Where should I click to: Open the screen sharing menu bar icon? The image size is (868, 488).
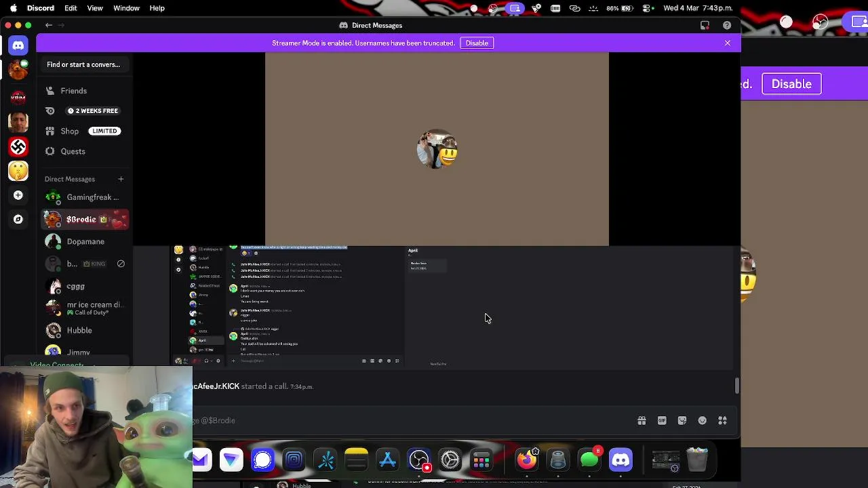click(515, 8)
